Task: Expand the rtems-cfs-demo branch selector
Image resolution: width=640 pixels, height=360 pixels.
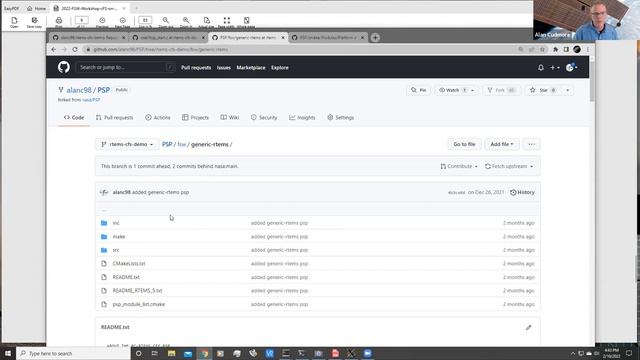Action: [127, 144]
